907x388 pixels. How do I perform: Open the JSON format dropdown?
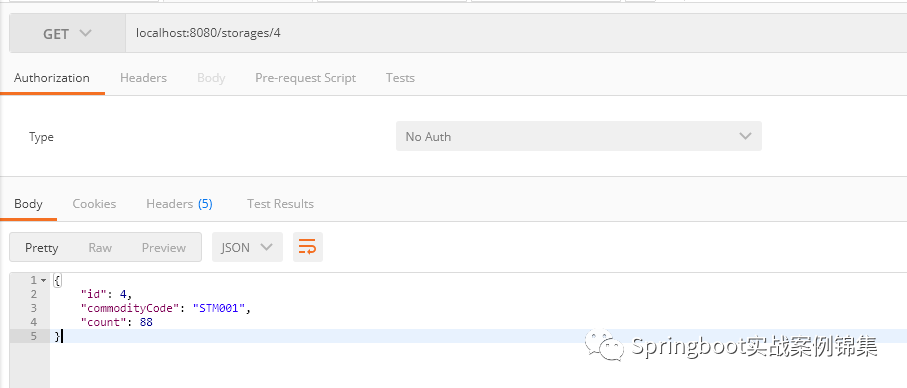coord(247,247)
